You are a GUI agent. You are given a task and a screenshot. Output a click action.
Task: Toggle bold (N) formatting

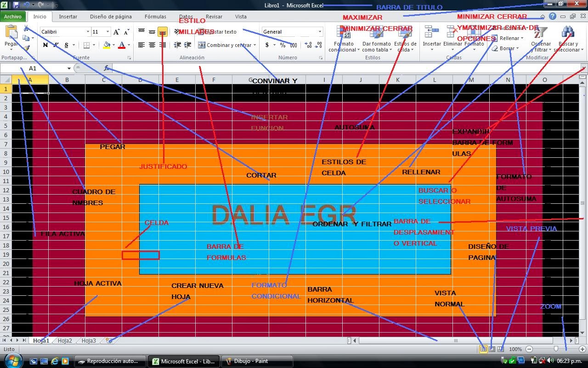coord(45,46)
